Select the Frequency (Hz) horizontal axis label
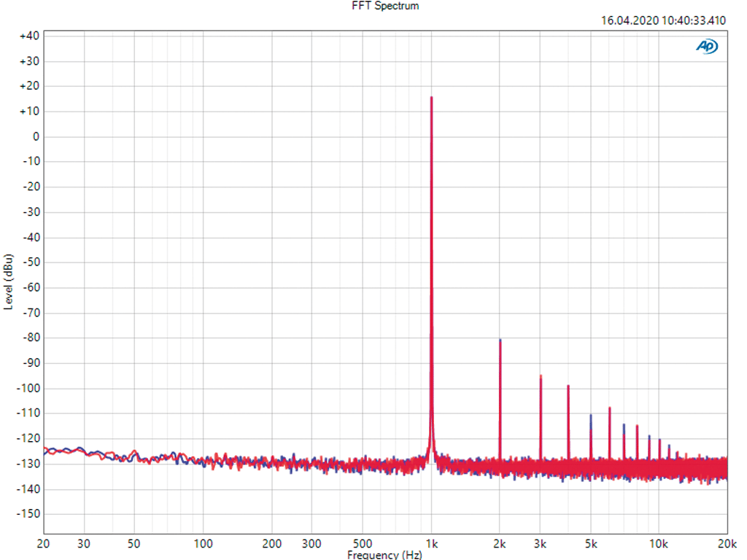Screen dimensions: 747x560 click(x=384, y=555)
